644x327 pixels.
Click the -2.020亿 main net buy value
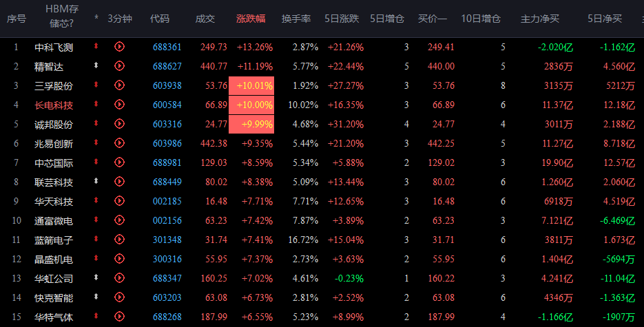click(555, 48)
